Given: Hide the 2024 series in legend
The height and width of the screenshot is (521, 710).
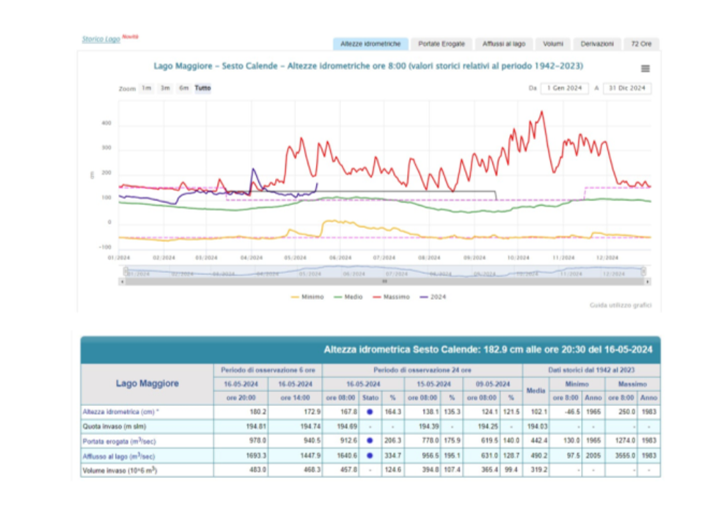Looking at the screenshot, I should pyautogui.click(x=433, y=297).
